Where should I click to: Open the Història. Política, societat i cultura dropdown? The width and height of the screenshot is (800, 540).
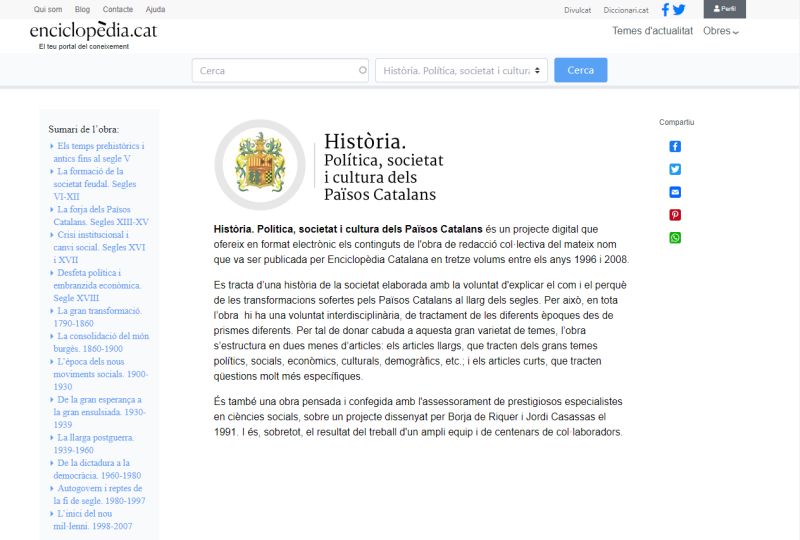(461, 70)
